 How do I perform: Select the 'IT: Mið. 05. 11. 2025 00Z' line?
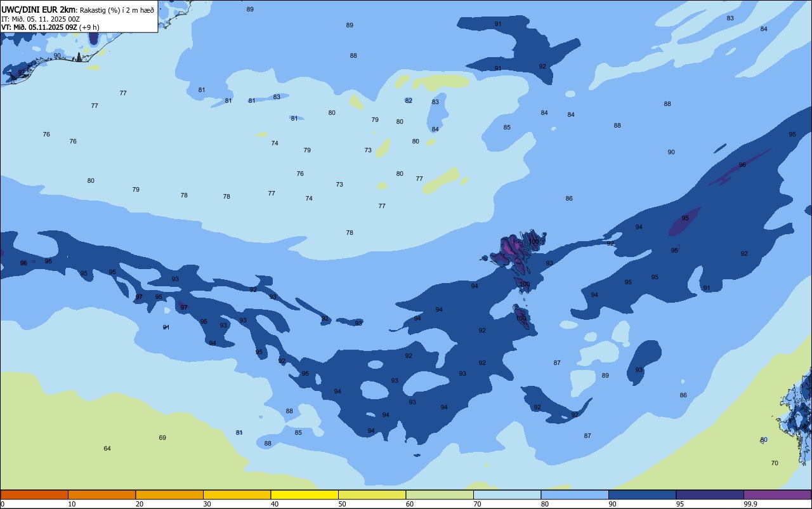click(41, 19)
